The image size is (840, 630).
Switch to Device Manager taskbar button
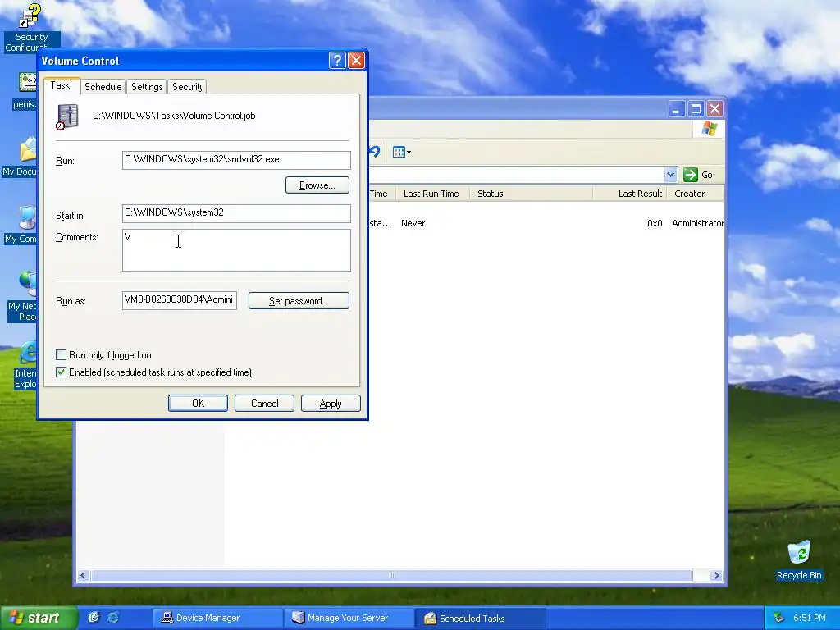point(217,619)
